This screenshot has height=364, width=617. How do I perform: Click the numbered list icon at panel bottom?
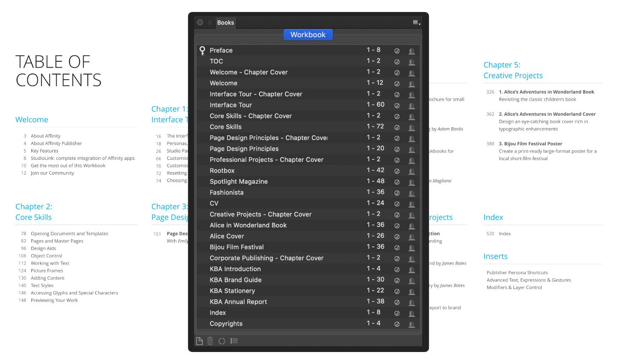pyautogui.click(x=234, y=341)
